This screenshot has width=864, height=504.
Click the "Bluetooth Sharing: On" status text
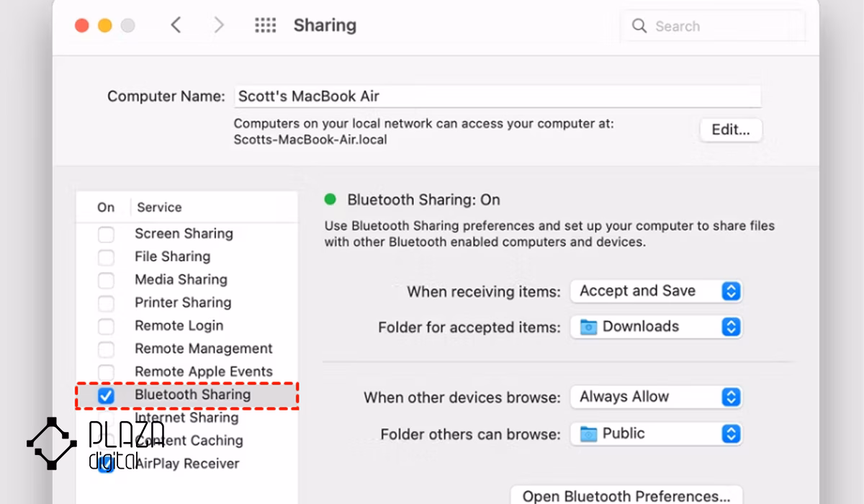click(423, 200)
